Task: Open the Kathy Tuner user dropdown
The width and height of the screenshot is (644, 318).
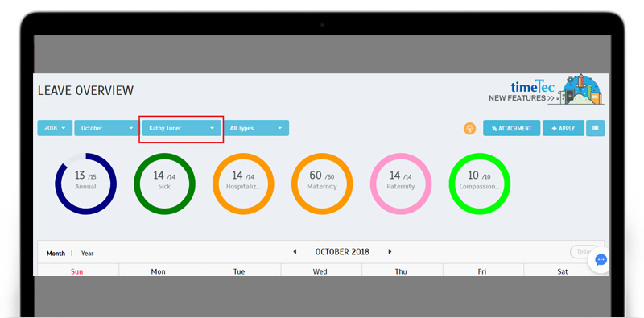Action: coord(182,128)
